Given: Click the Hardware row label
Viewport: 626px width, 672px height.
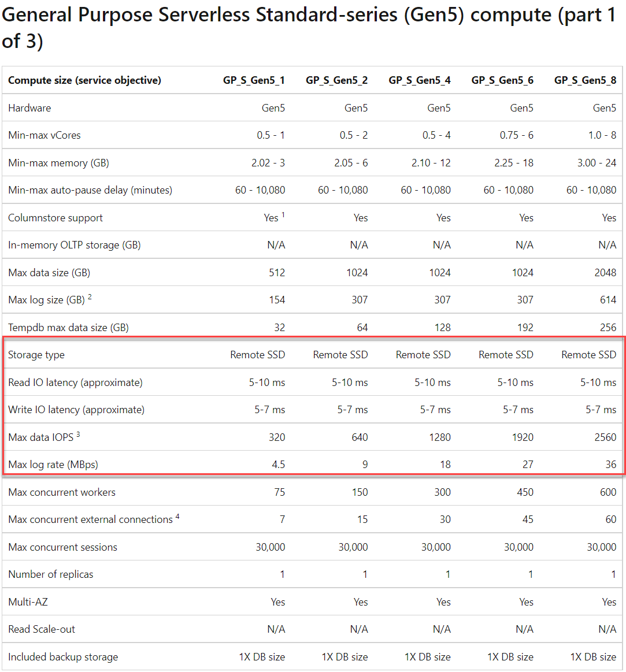Looking at the screenshot, I should click(x=29, y=108).
